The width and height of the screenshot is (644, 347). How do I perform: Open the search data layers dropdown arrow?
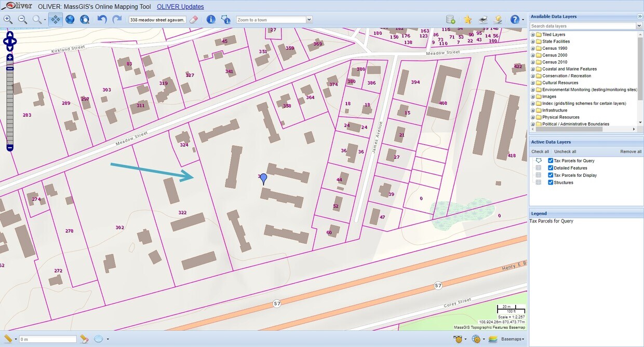639,26
